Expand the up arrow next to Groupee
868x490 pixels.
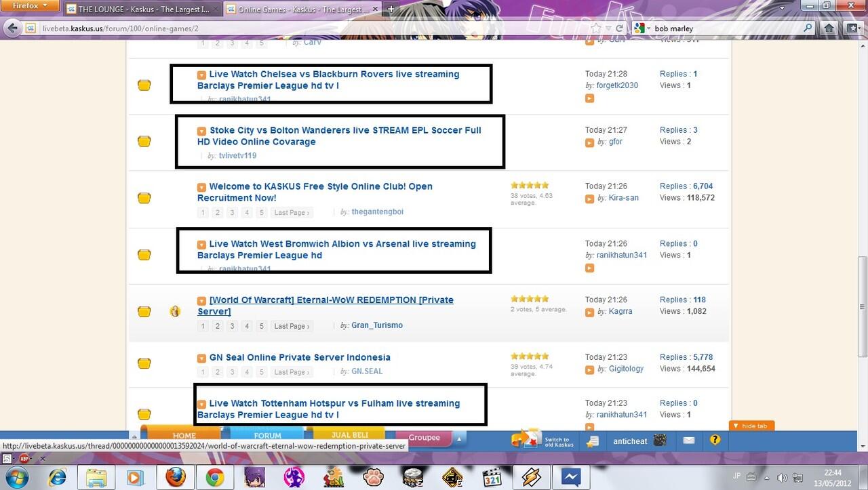459,439
